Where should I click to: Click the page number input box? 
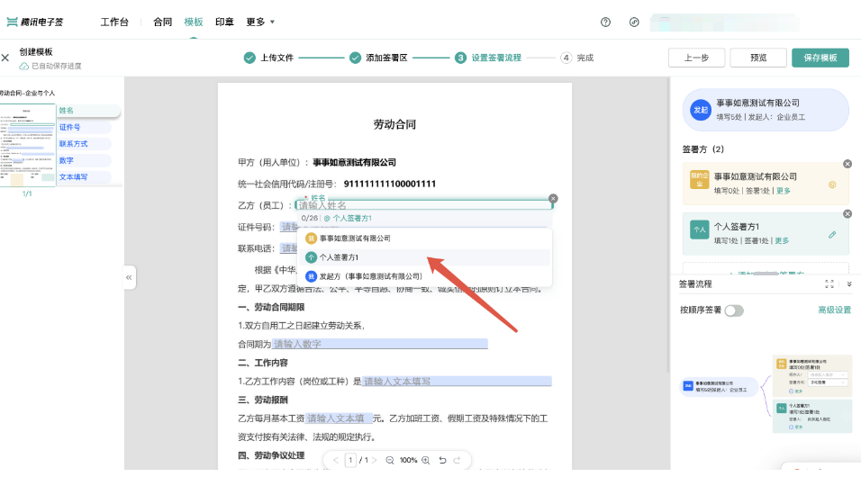click(350, 460)
